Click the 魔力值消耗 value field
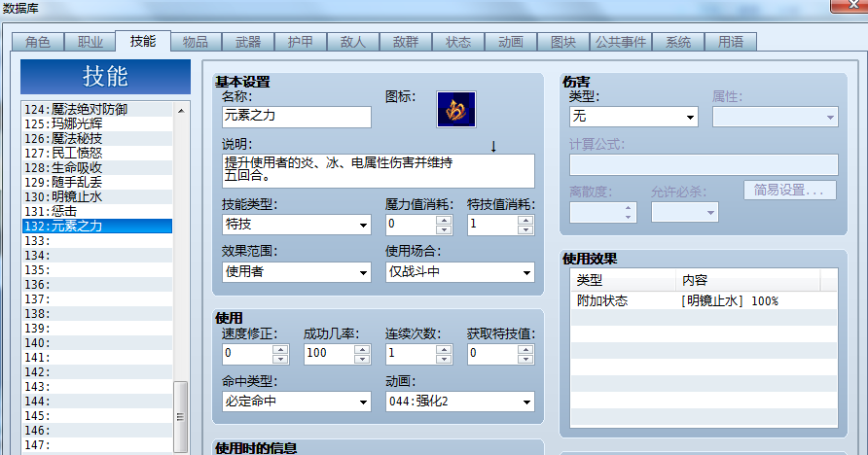868x455 pixels. 411,225
